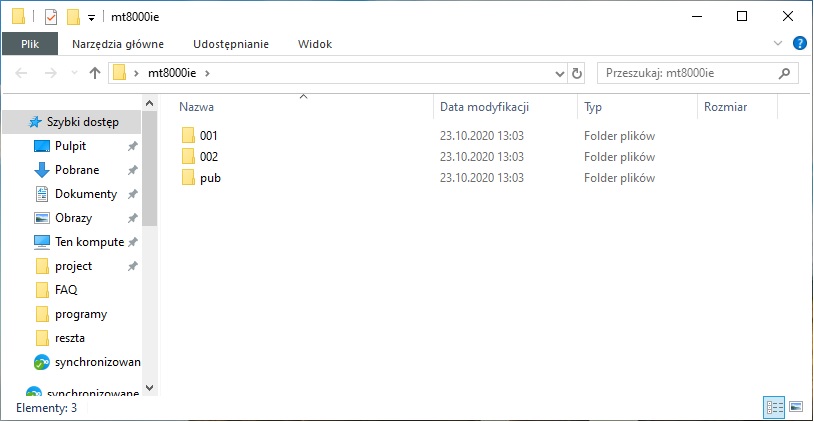Click pin icon next to Dokumenty

[133, 194]
